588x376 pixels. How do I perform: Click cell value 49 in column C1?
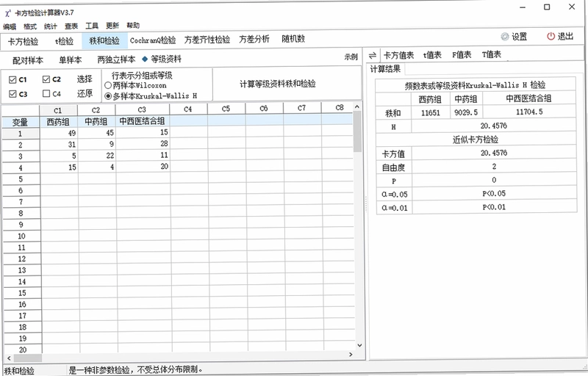[59, 134]
